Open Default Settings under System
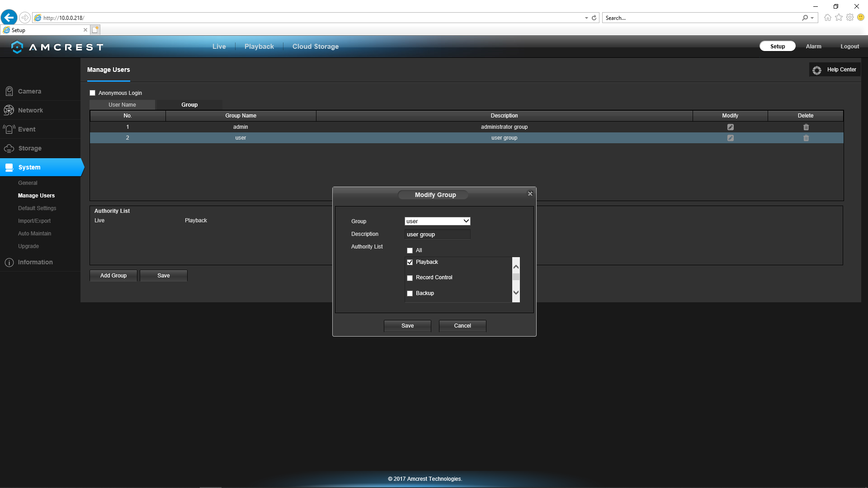This screenshot has height=488, width=868. (x=37, y=208)
